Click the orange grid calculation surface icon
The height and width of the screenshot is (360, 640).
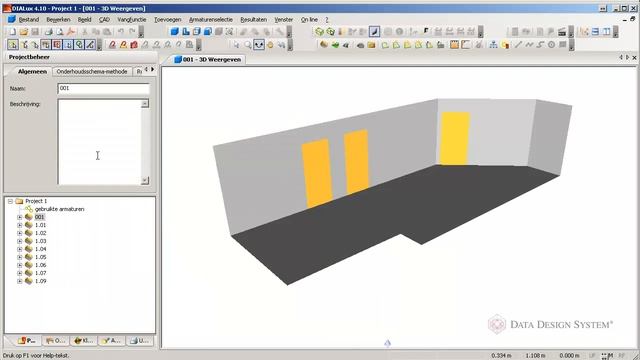coord(454,44)
